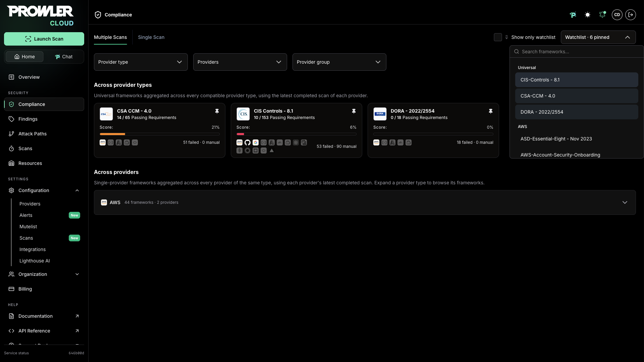Open the Chat tab in sidebar
Viewport: 644px width, 362px height.
click(x=64, y=57)
